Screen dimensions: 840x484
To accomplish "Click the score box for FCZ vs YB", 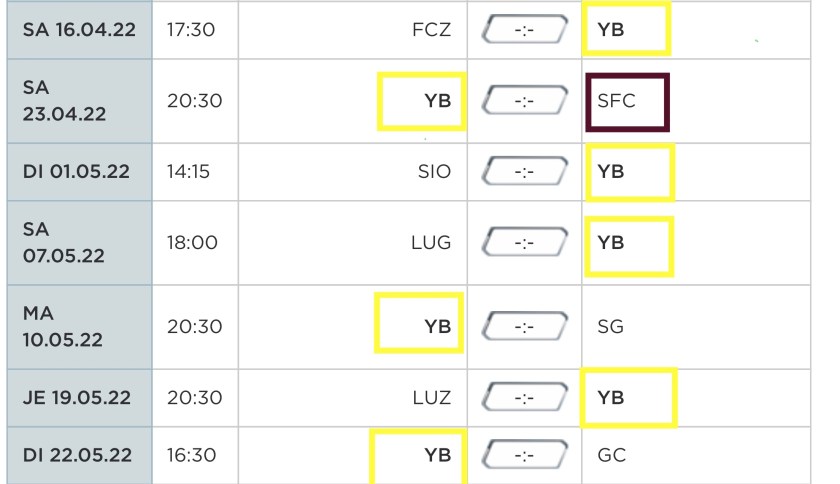I will (x=524, y=30).
